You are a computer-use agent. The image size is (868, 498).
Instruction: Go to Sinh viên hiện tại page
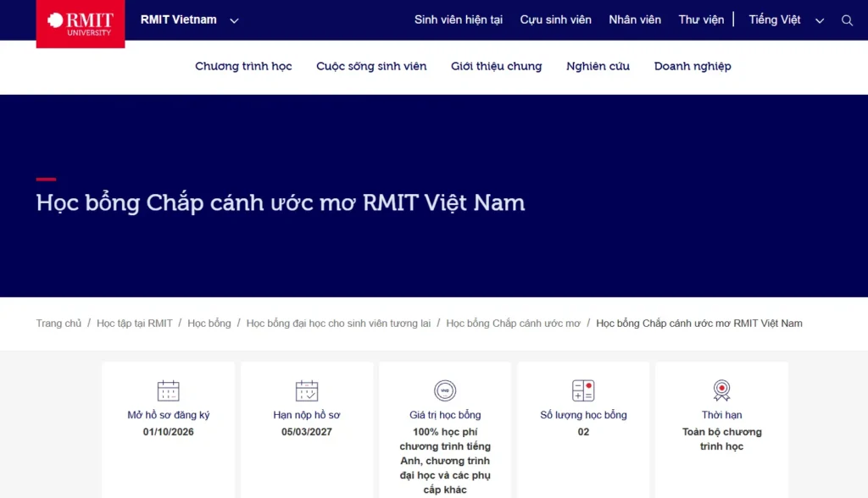[x=459, y=20]
